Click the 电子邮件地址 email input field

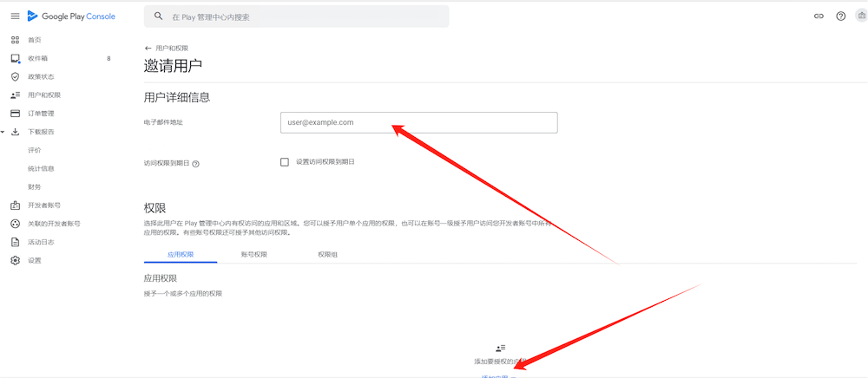[418, 122]
